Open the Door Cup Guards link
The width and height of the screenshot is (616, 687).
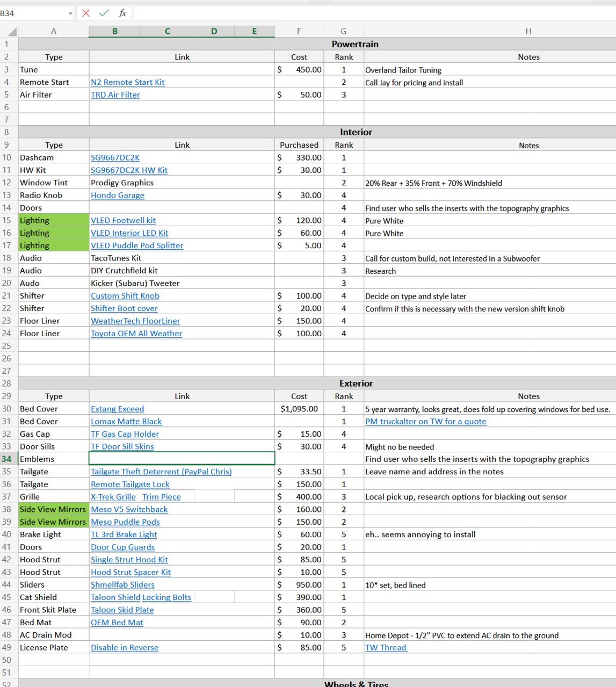(x=123, y=547)
